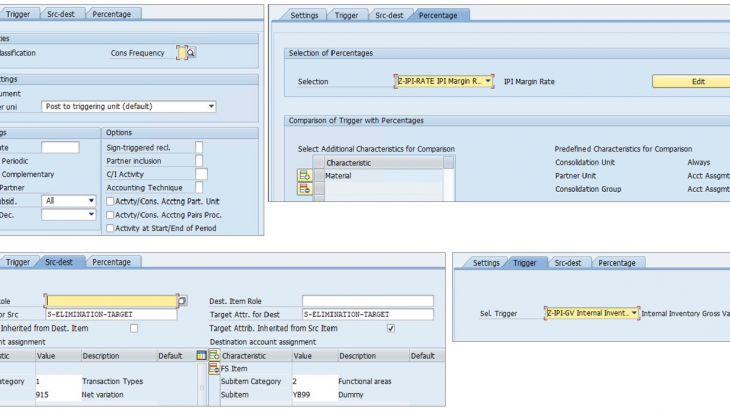Focus the yellow source item role field
Screen dimensions: 730x410
coord(112,301)
